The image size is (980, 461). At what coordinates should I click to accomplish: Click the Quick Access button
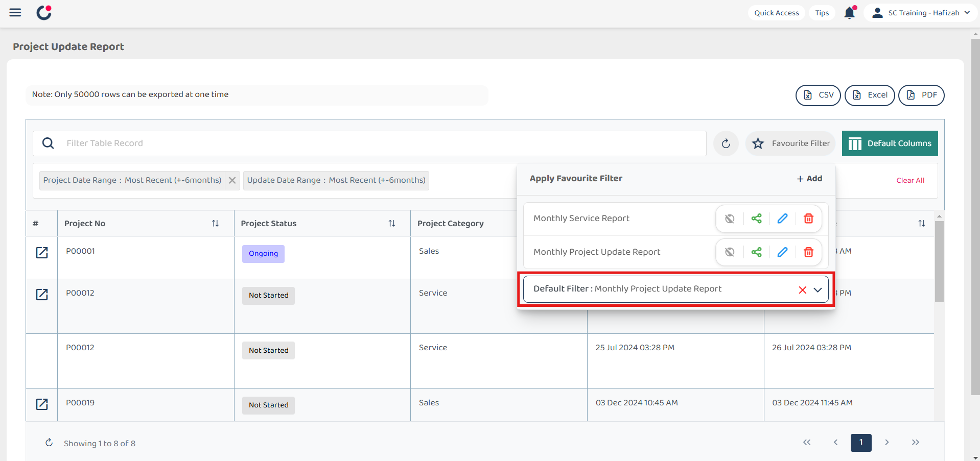pyautogui.click(x=777, y=13)
